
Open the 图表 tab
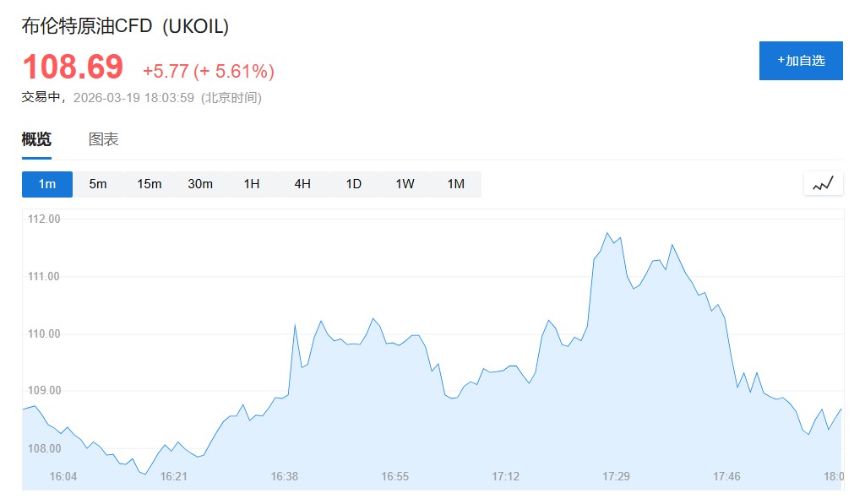coord(104,139)
